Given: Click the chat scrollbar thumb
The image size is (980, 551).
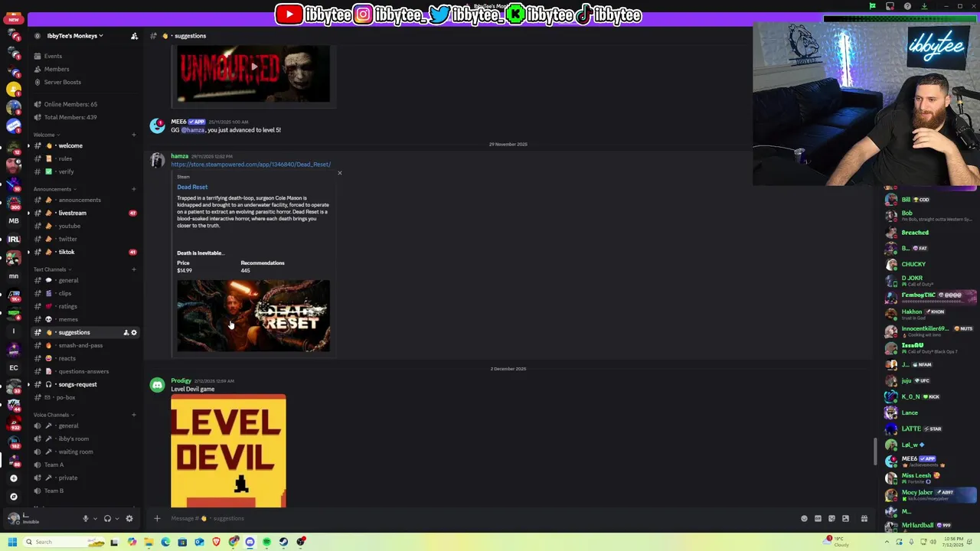Looking at the screenshot, I should click(x=876, y=451).
